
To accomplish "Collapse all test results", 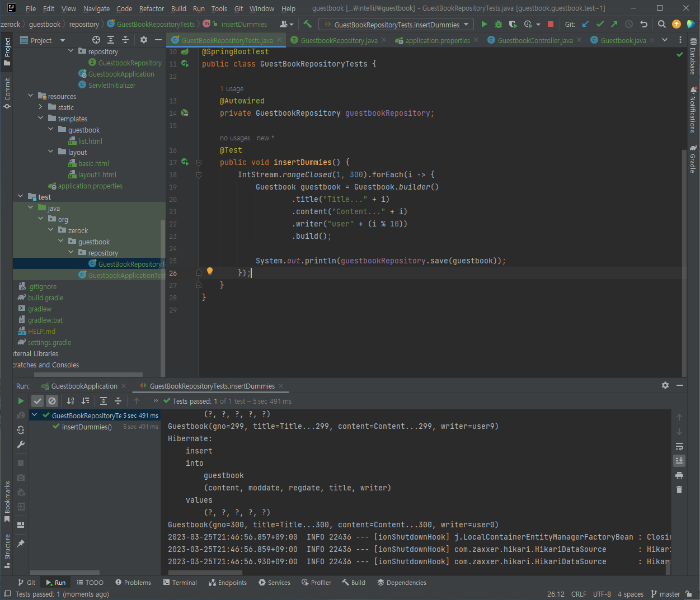I will 118,401.
